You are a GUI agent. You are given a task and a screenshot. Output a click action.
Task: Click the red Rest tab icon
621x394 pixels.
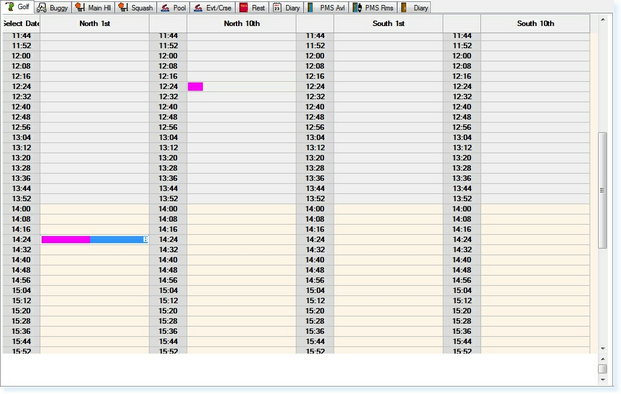(244, 8)
